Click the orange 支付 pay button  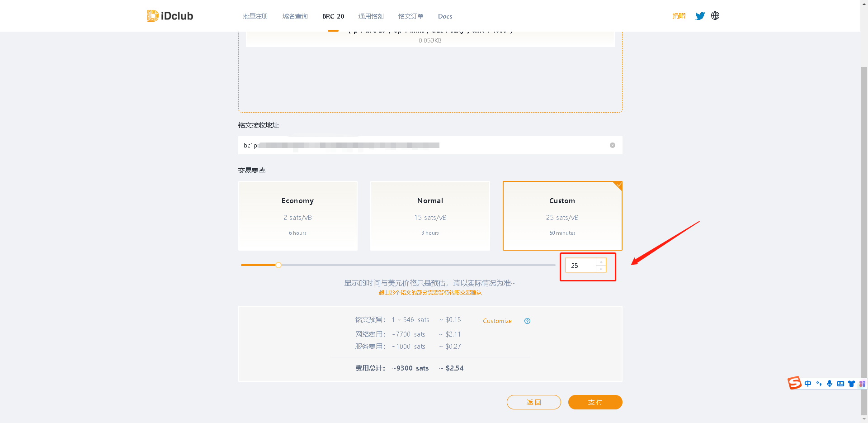click(x=595, y=402)
